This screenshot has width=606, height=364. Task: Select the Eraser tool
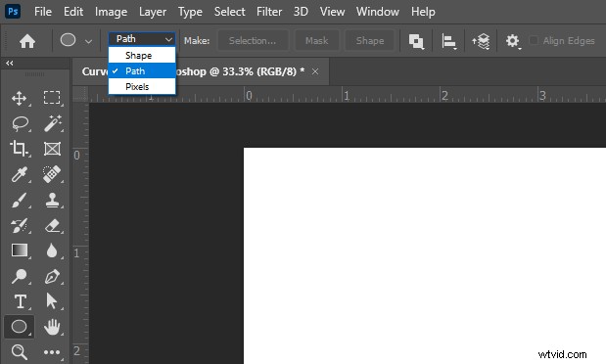pyautogui.click(x=52, y=226)
